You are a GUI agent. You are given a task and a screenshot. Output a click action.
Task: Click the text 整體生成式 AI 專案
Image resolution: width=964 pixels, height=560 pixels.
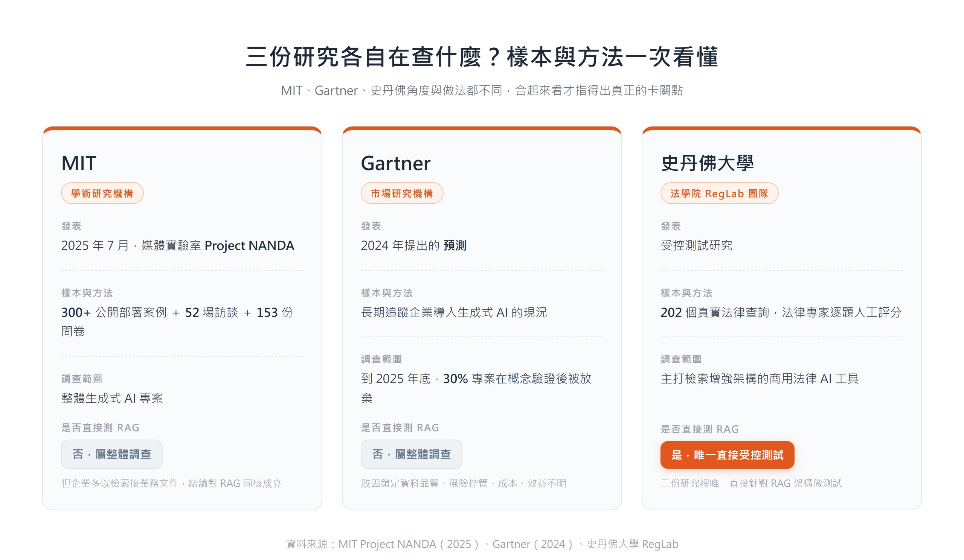click(112, 398)
